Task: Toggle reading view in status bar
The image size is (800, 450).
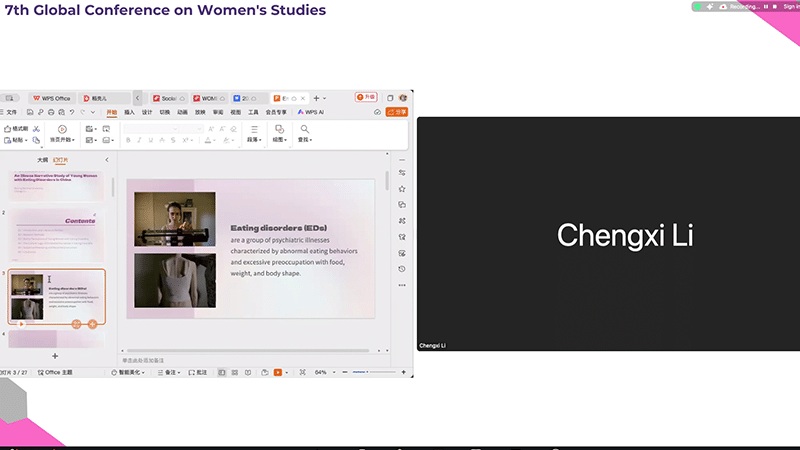Action: [x=249, y=372]
